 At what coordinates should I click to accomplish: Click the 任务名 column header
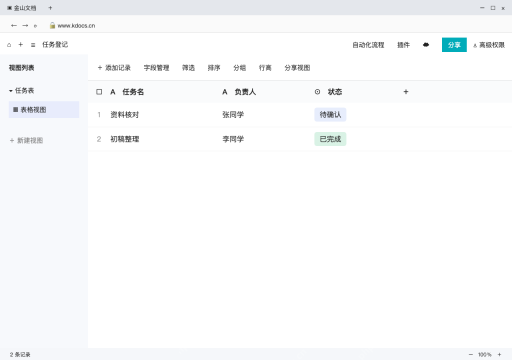[x=133, y=92]
